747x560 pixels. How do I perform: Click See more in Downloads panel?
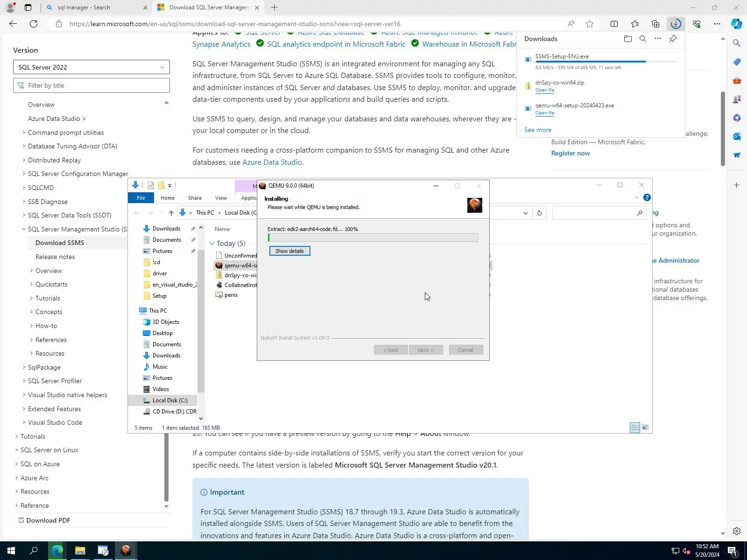pos(538,130)
